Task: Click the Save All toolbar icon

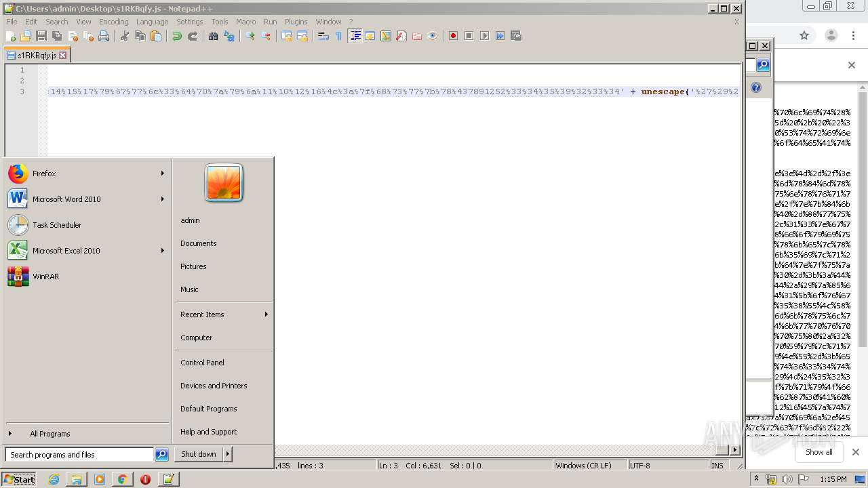Action: click(x=57, y=36)
